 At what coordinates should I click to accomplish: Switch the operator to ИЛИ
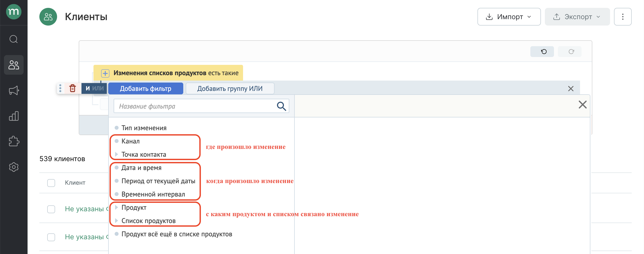point(98,88)
